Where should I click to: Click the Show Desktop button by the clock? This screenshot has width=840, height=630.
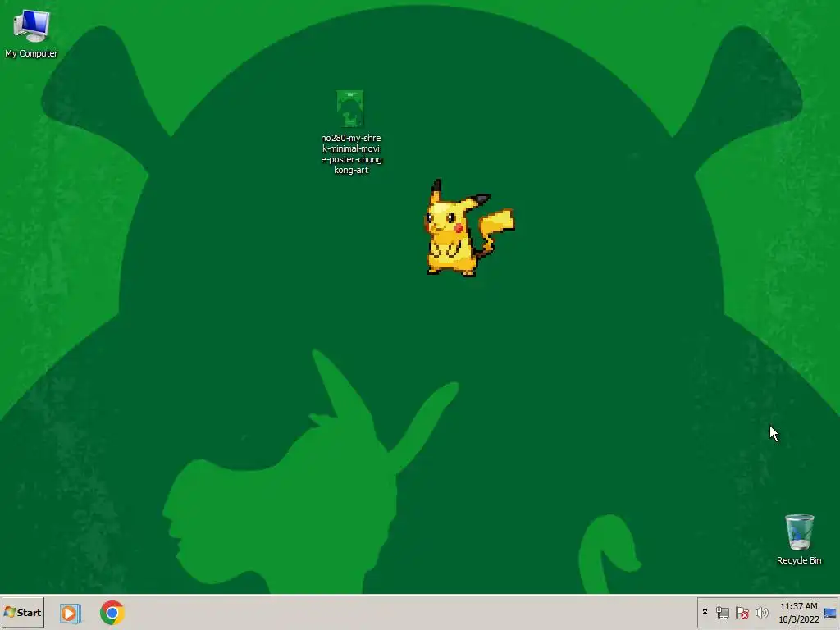pos(830,613)
